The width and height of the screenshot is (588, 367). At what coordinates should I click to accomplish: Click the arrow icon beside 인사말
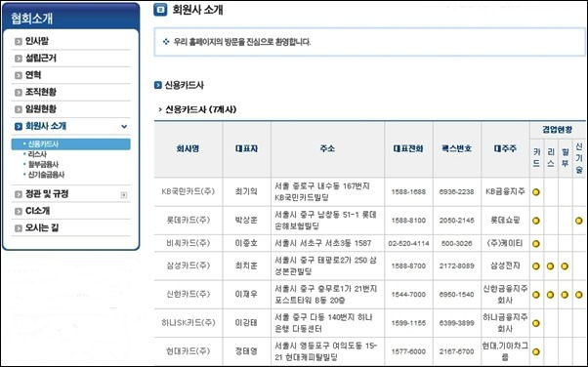tap(19, 42)
